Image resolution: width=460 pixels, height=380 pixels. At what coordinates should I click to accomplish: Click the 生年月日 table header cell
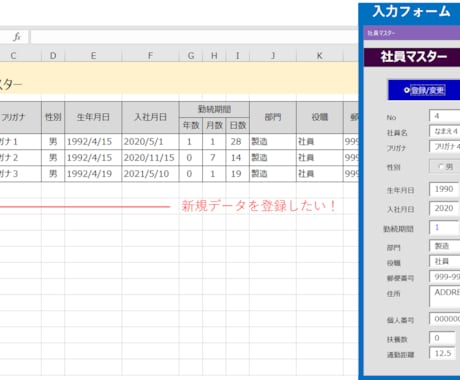pyautogui.click(x=93, y=117)
